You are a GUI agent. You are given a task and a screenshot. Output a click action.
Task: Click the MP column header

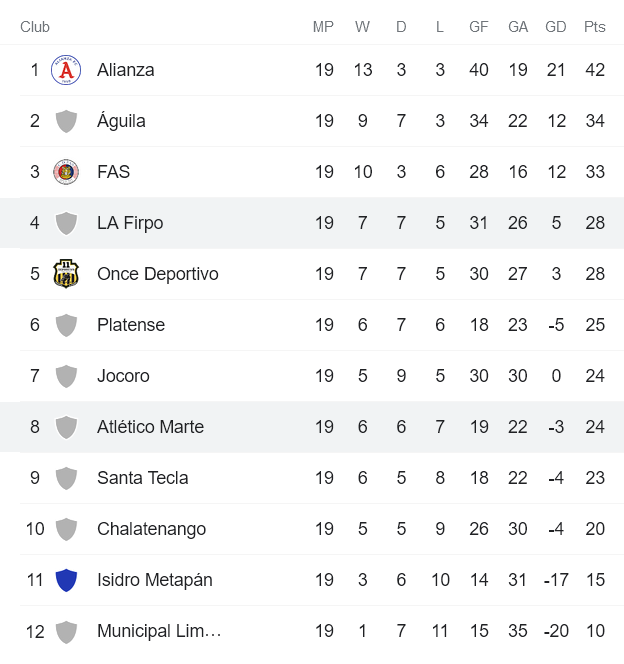(323, 27)
